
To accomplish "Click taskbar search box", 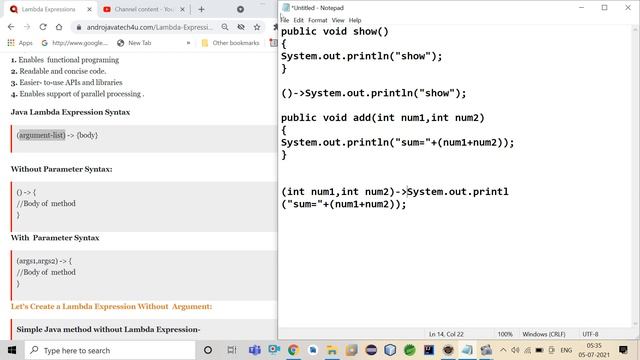I will click(110, 350).
